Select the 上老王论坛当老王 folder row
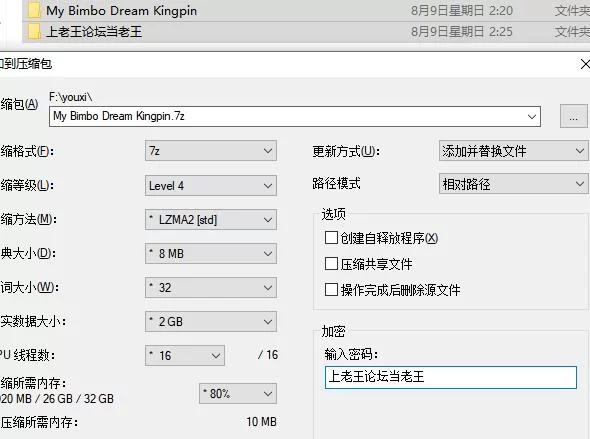590x439 pixels. click(306, 32)
